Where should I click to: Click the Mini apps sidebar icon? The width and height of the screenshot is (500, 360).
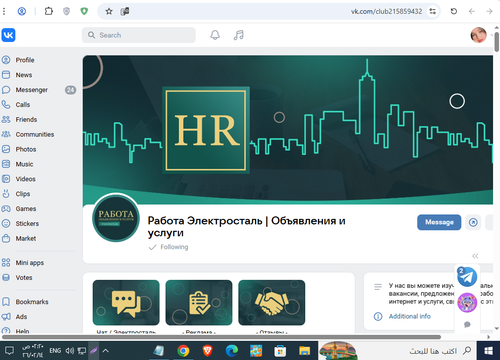(x=6, y=263)
